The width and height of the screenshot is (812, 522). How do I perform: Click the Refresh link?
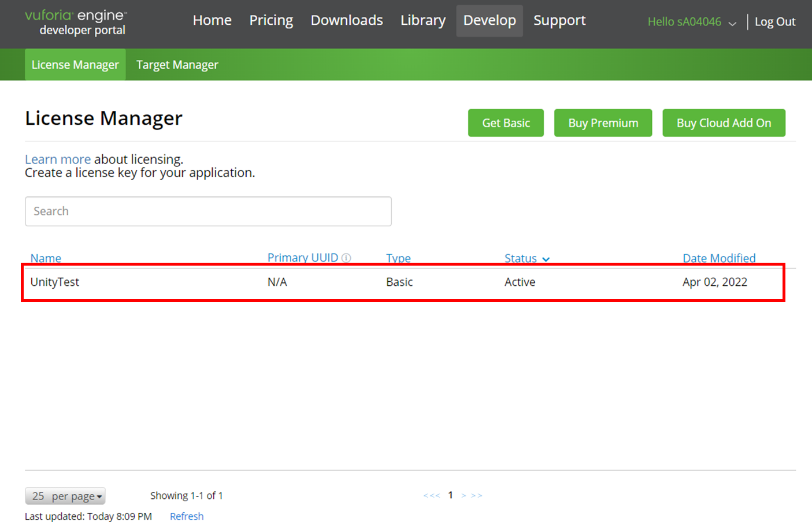[x=187, y=516]
